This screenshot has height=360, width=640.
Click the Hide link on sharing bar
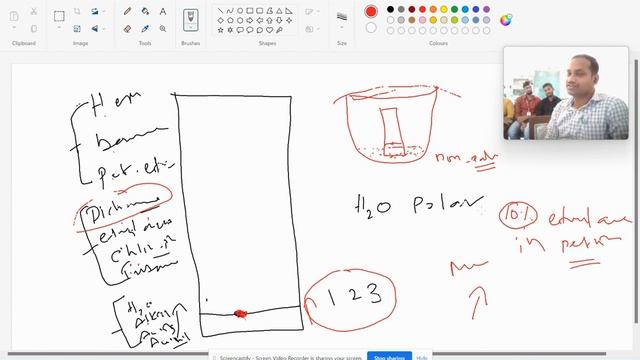pos(422,358)
